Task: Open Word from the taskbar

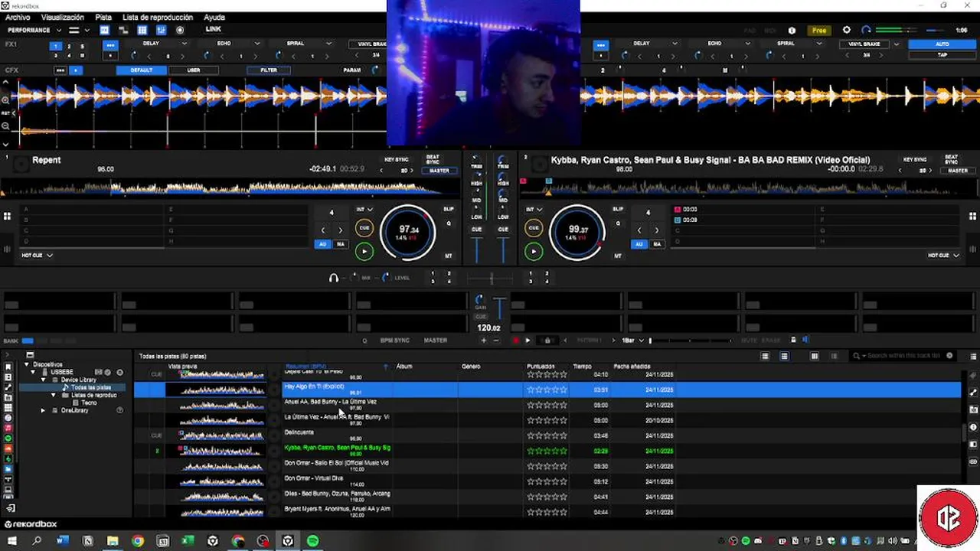Action: pos(62,541)
